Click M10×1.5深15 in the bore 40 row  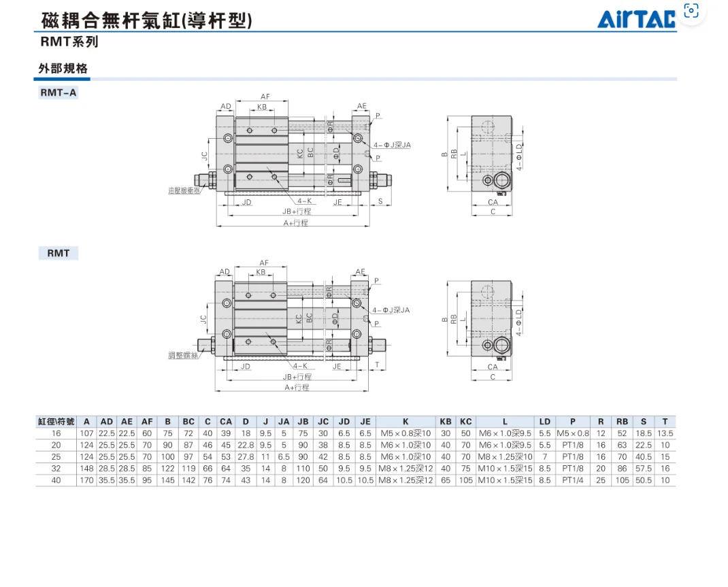(505, 480)
